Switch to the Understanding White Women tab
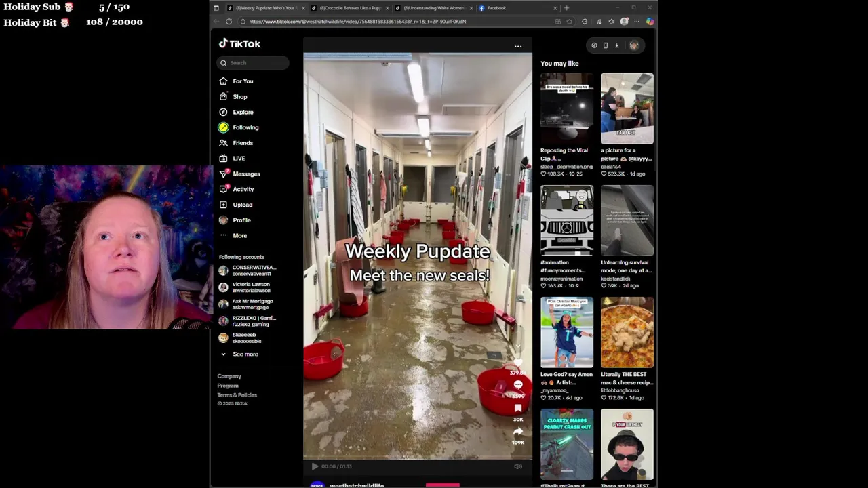Image resolution: width=868 pixels, height=488 pixels. coord(433,8)
